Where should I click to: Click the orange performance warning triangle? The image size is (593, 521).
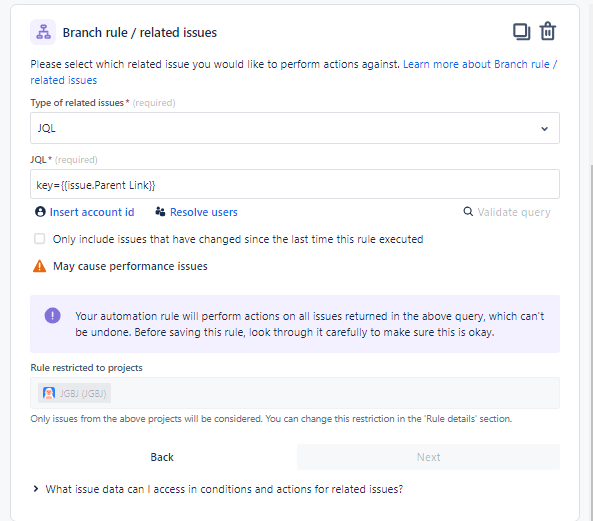click(x=40, y=266)
